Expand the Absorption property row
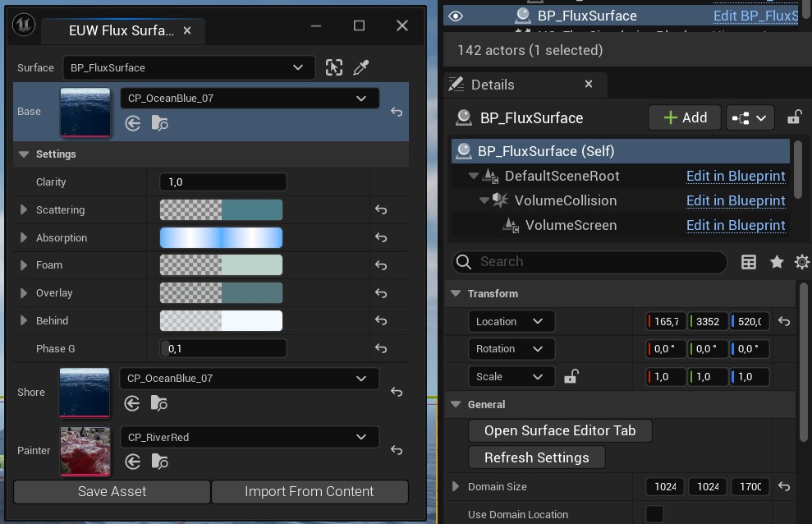 (24, 238)
